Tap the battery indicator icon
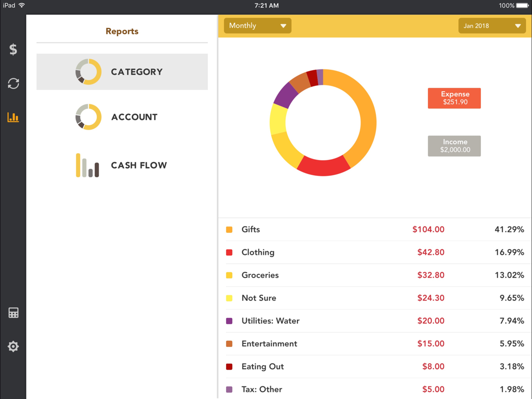 [x=522, y=5]
